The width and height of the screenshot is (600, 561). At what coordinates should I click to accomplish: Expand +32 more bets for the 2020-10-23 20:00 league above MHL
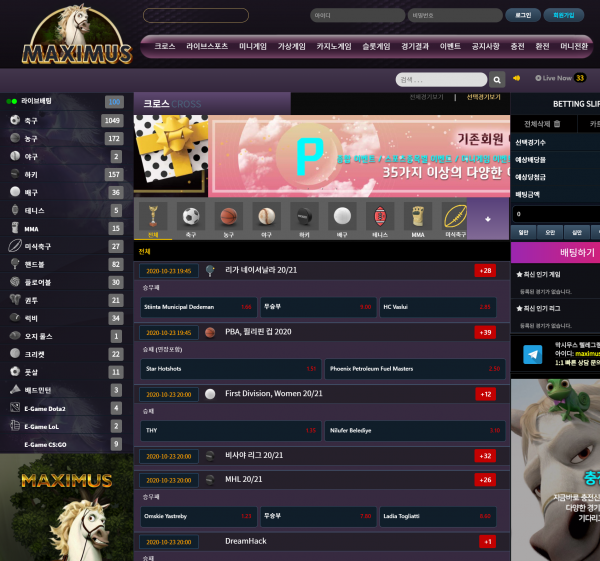coord(485,456)
